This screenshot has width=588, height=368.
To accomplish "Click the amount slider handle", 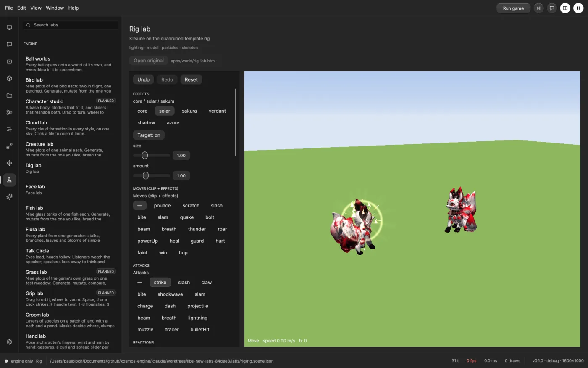I will point(146,176).
